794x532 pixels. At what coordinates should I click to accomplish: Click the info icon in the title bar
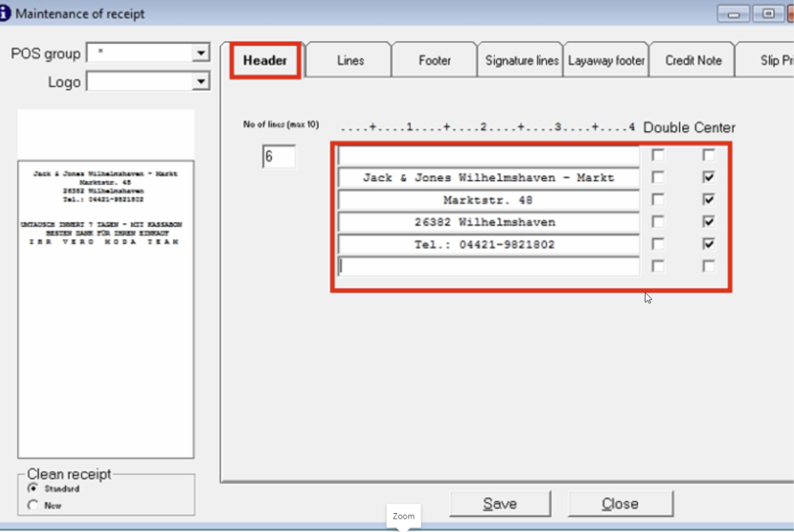click(10, 13)
